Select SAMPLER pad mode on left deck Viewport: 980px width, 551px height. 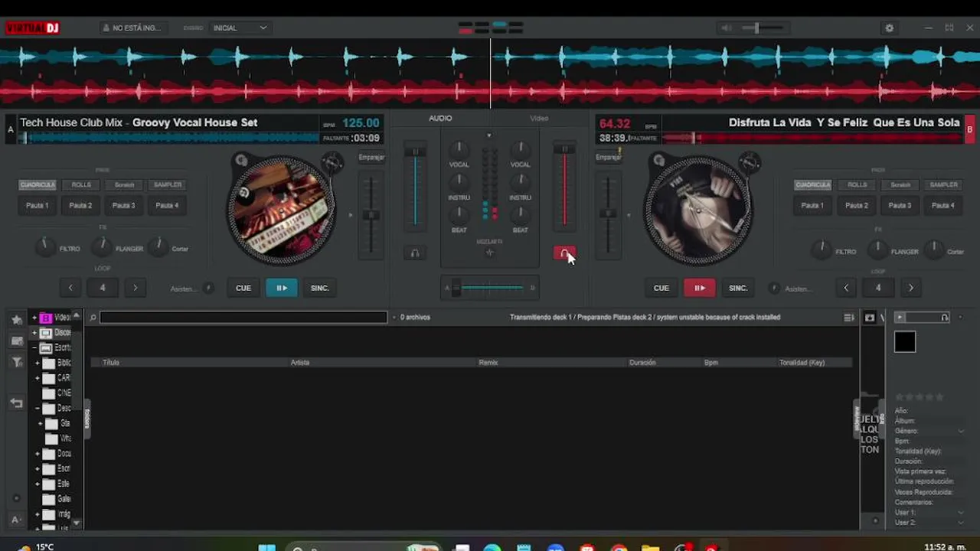[x=168, y=184]
